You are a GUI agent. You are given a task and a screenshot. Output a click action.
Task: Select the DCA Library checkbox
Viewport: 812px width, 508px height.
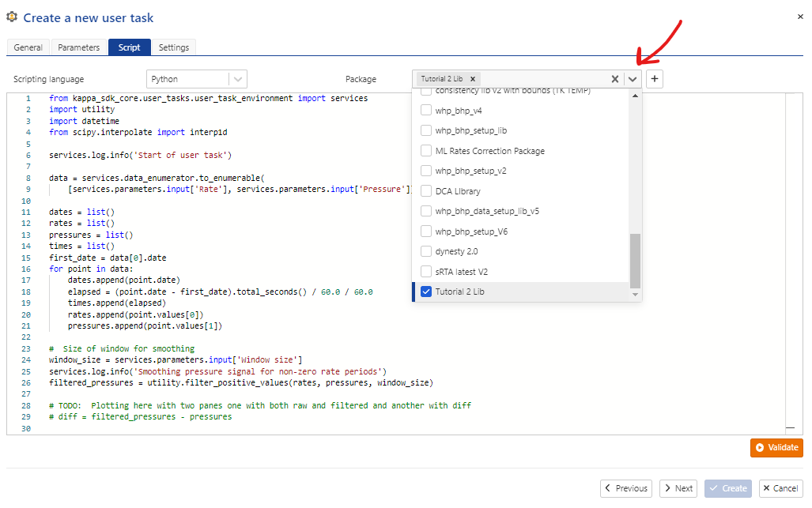[x=426, y=191]
